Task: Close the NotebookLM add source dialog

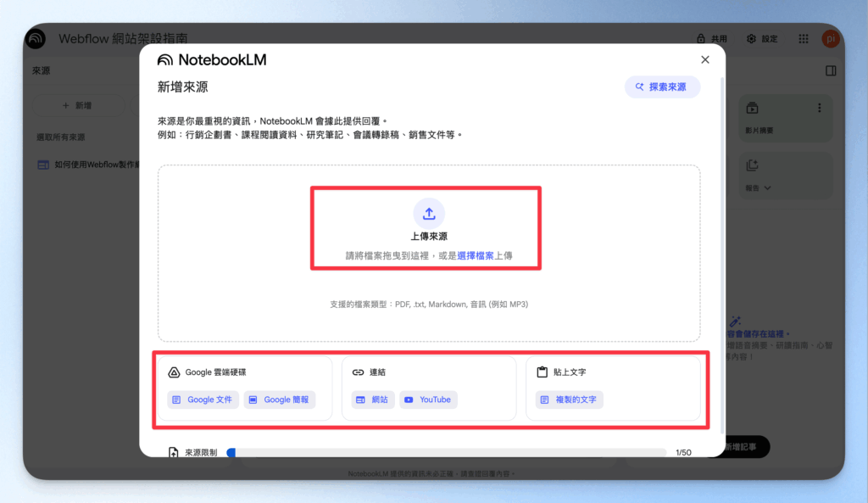Action: point(704,60)
